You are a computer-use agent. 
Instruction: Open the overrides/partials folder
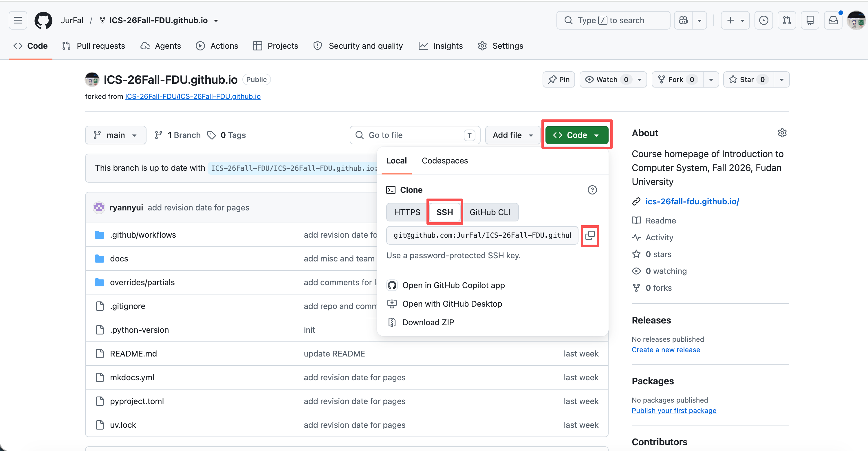click(x=142, y=282)
